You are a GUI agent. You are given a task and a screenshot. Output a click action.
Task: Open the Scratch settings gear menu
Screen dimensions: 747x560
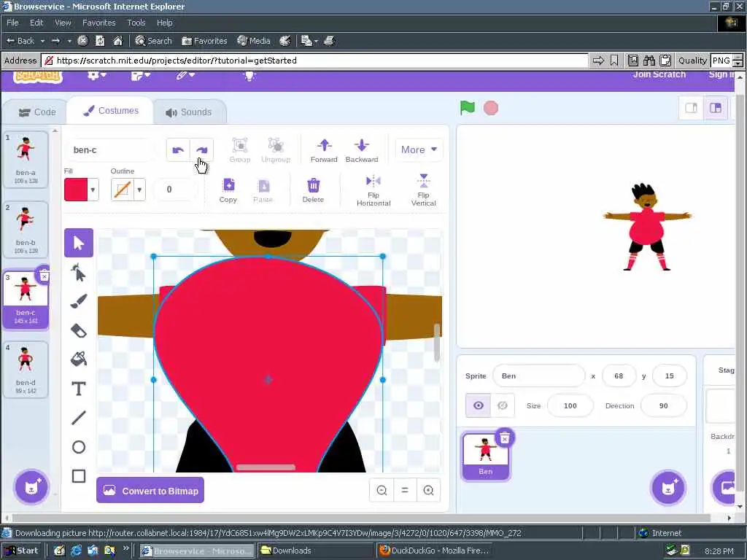[x=97, y=75]
